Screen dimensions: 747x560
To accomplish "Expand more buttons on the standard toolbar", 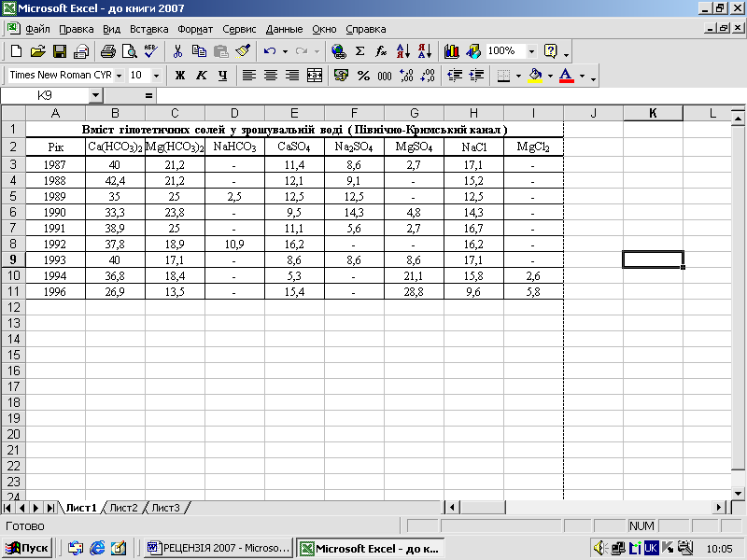I will click(566, 52).
